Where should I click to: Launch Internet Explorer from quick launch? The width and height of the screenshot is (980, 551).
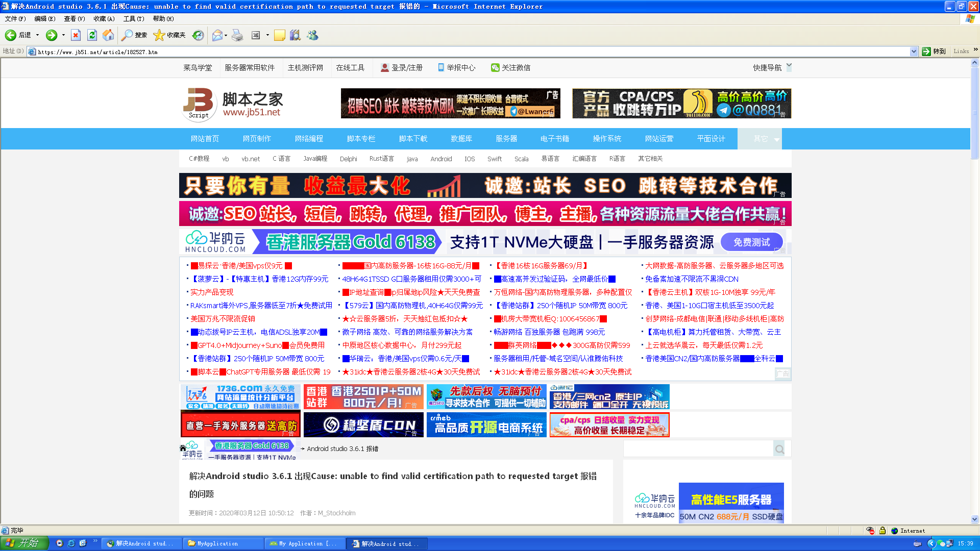pos(71,543)
